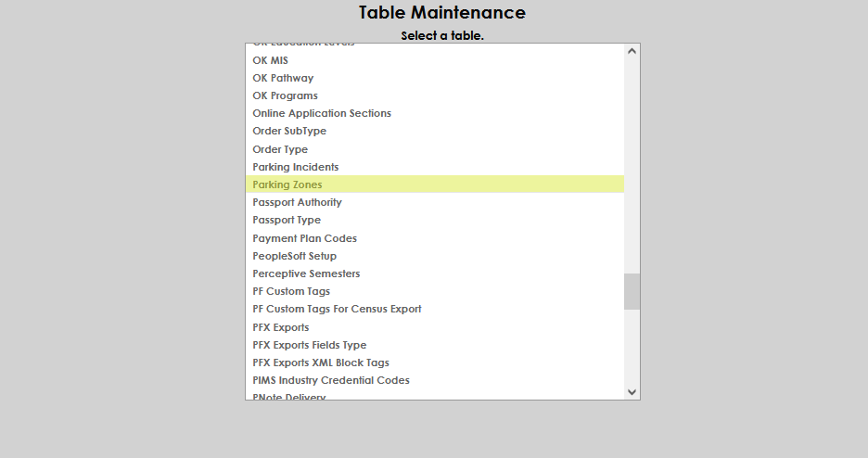Select the OK Programs table
Screen dimensions: 868x458
pyautogui.click(x=285, y=95)
